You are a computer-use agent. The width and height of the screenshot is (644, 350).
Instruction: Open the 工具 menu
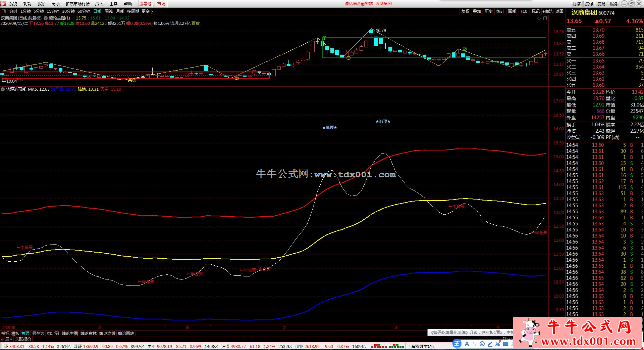pyautogui.click(x=114, y=4)
